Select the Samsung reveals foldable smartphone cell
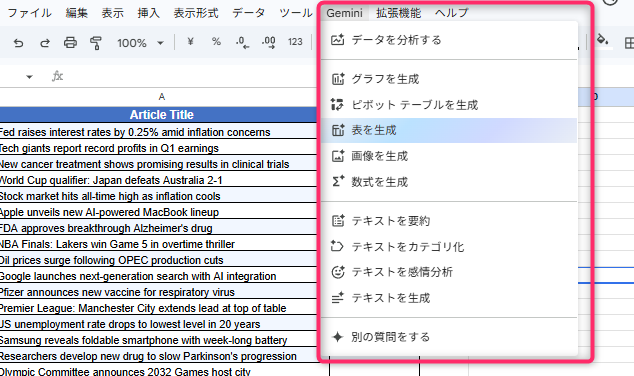Viewport: 634px width, 376px height. [x=158, y=340]
